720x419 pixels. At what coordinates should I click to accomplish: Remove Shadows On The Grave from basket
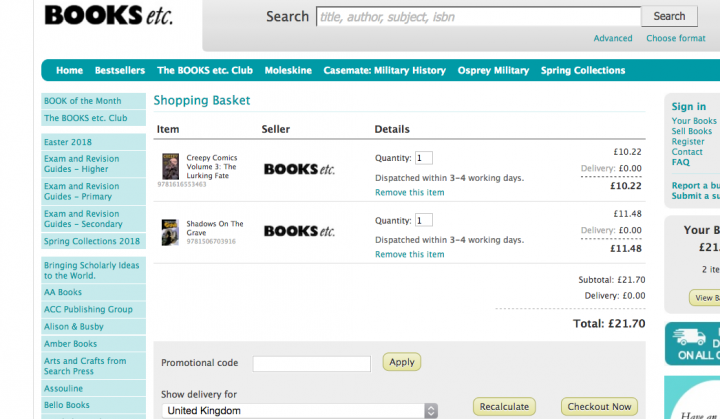click(409, 255)
